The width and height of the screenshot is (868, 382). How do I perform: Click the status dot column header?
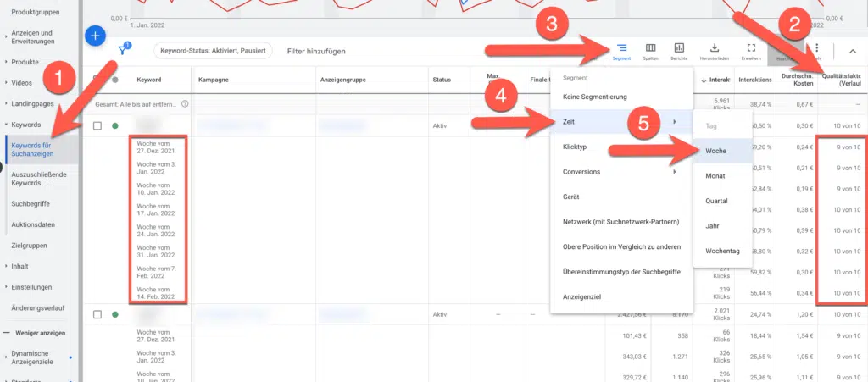point(115,80)
